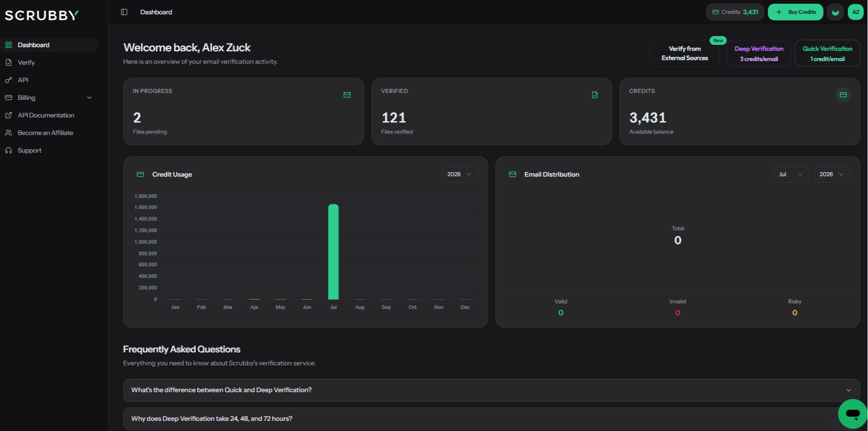Click the Credits card icon
The height and width of the screenshot is (431, 868).
point(843,95)
